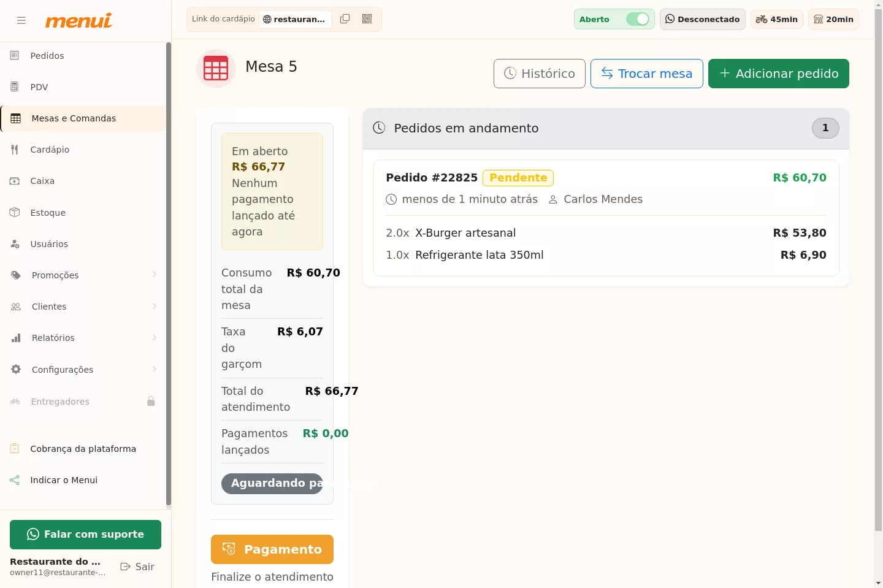Copy the cardápio link icon
This screenshot has height=588, width=883.
[345, 19]
